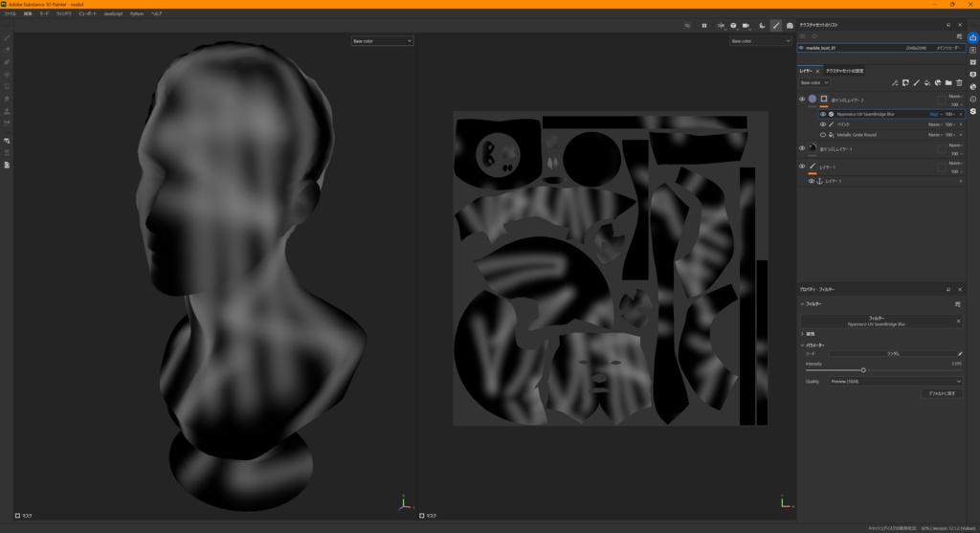Select the sphere thumbnail of fill layer 1
The height and width of the screenshot is (533, 980).
813,148
